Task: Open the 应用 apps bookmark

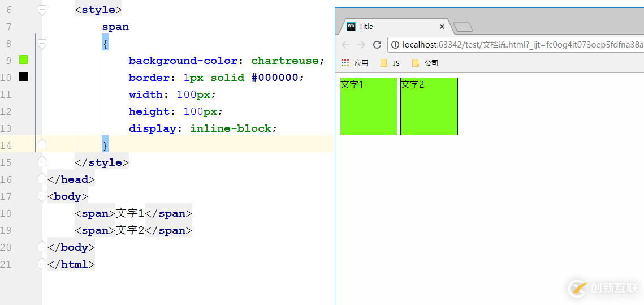Action: [x=355, y=63]
